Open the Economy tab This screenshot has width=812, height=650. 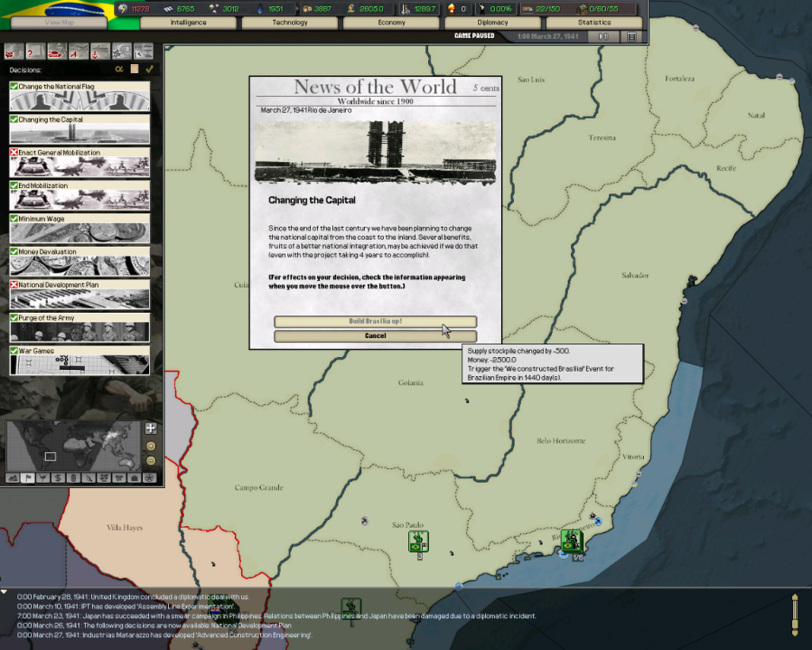[392, 23]
